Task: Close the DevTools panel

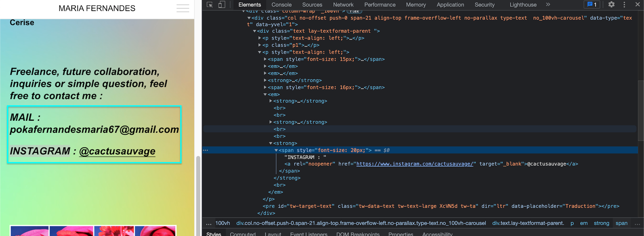Action: coord(637,5)
